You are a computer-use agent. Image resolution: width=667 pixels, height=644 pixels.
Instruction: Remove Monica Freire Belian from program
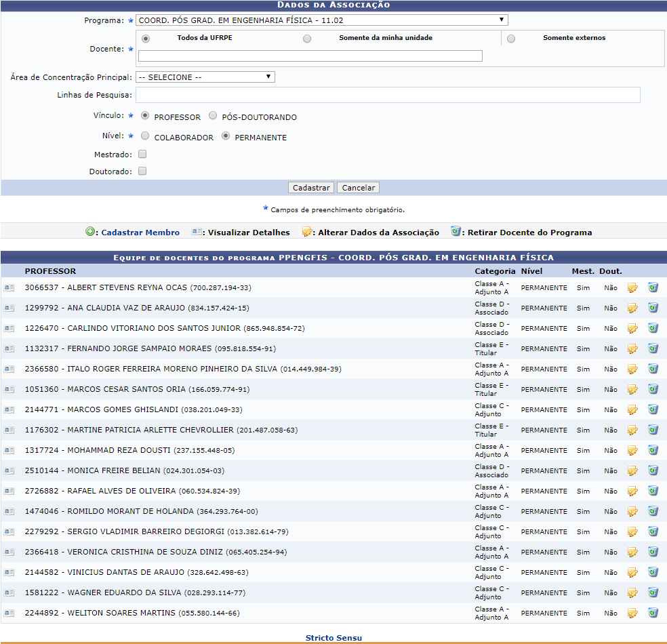point(653,470)
